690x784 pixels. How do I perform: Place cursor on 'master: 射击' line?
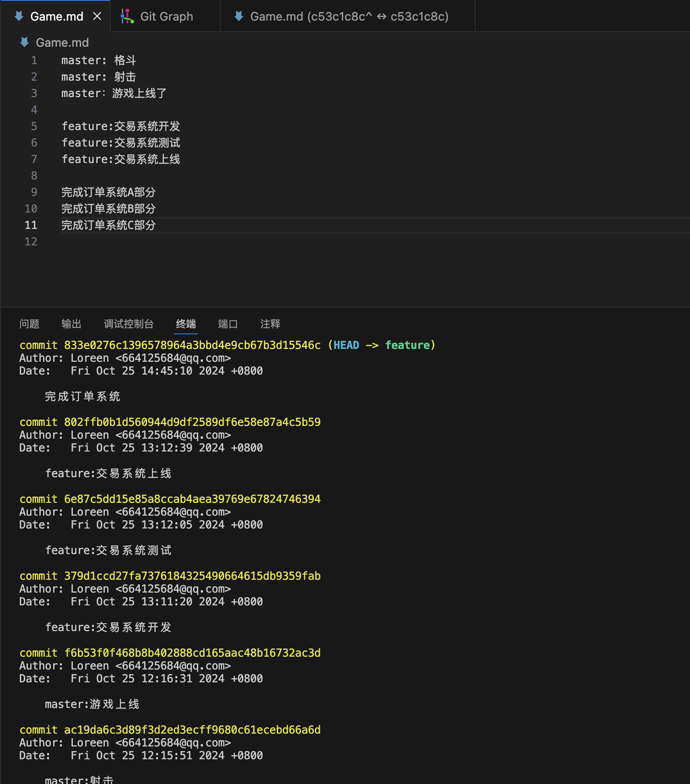click(99, 77)
